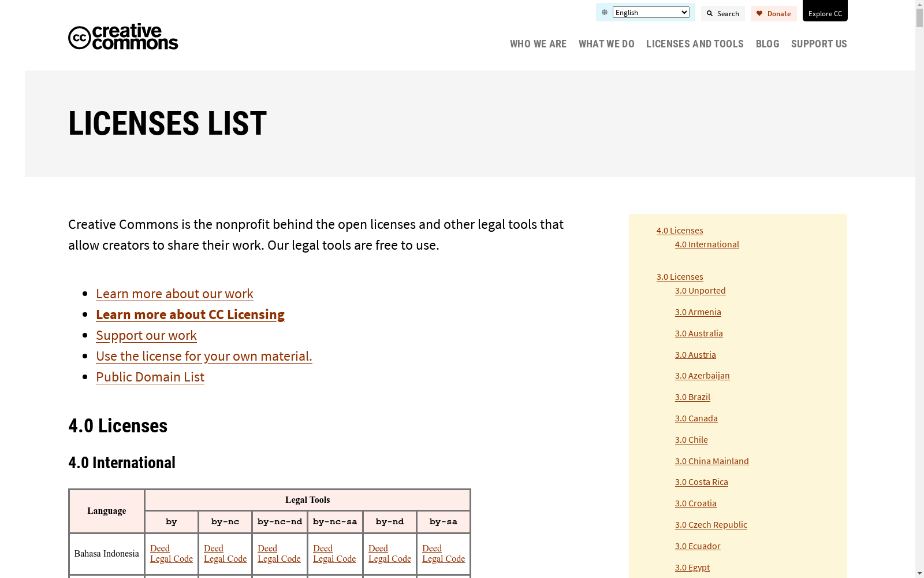Open the Support Us menu
924x578 pixels.
[819, 44]
